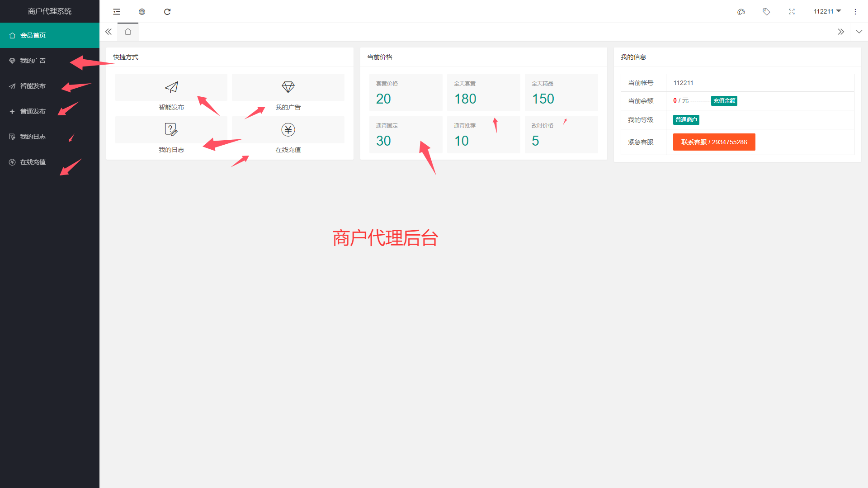868x488 pixels.
Task: Click the 紧急客服 row label
Action: (x=641, y=142)
